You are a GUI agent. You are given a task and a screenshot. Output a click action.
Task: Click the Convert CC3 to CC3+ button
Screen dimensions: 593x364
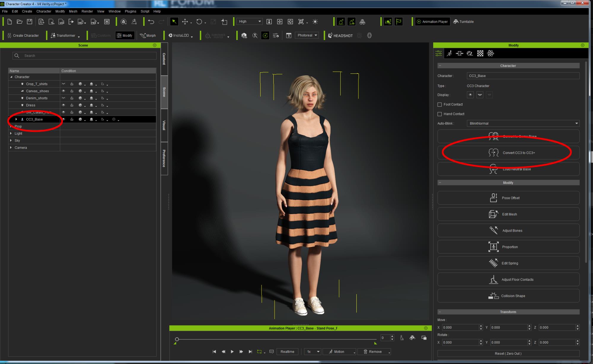(x=508, y=153)
